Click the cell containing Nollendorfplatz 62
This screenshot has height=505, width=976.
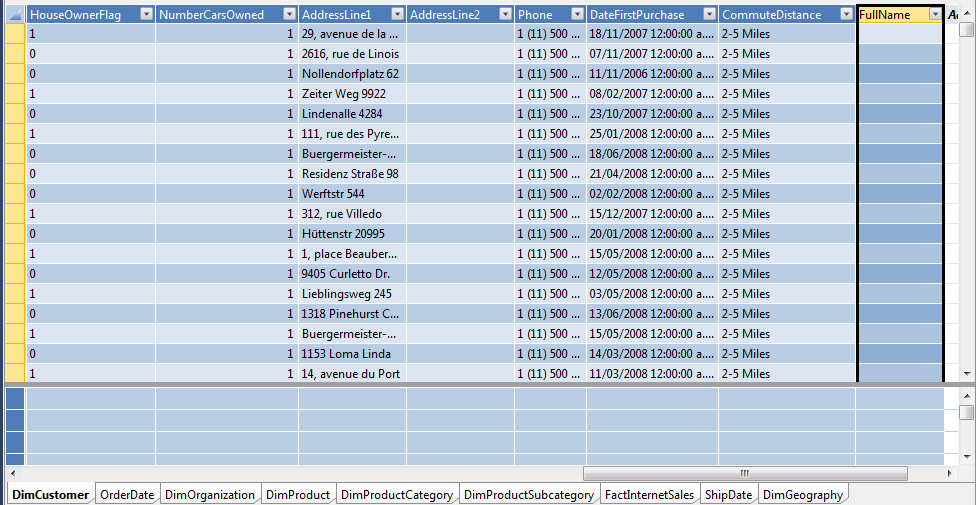(x=351, y=74)
